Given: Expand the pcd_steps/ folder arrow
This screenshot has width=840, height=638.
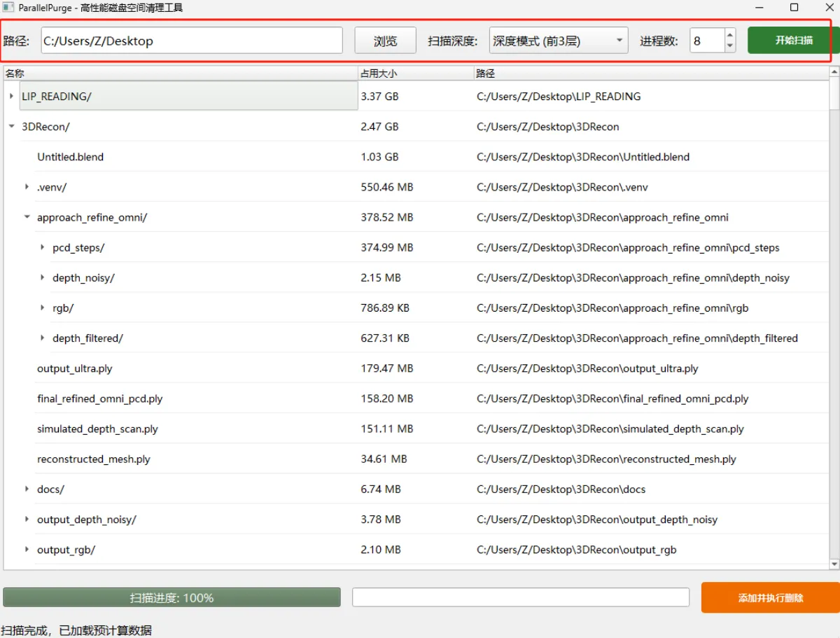Looking at the screenshot, I should tap(42, 247).
